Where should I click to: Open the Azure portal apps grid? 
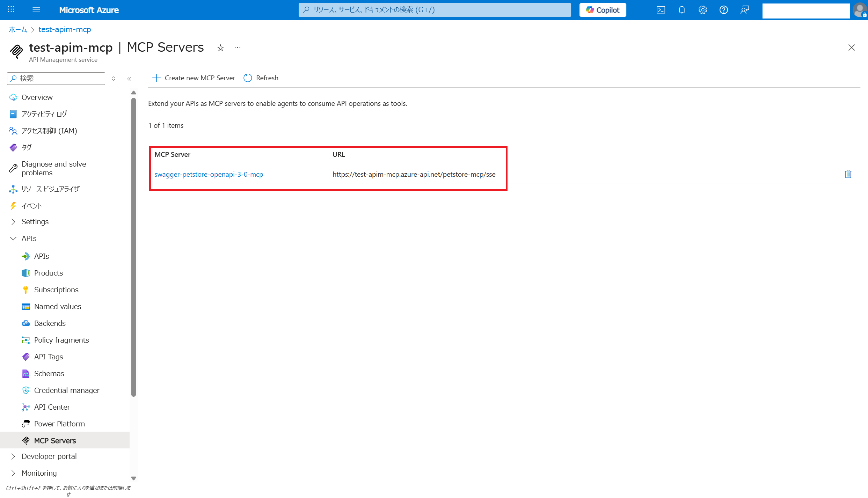(11, 10)
